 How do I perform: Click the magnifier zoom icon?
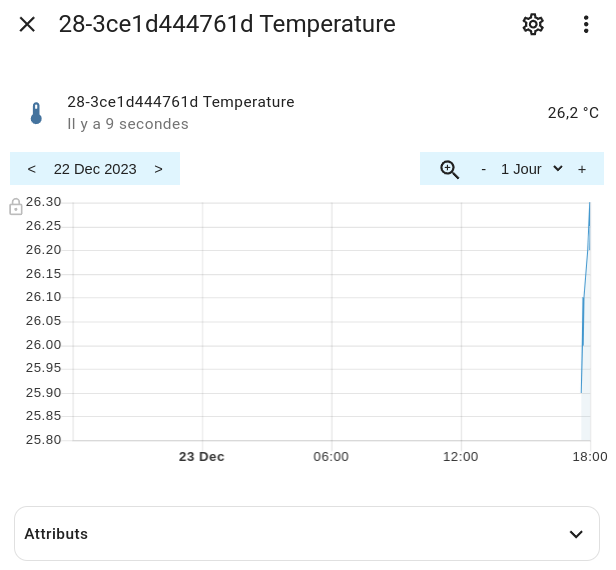click(449, 169)
